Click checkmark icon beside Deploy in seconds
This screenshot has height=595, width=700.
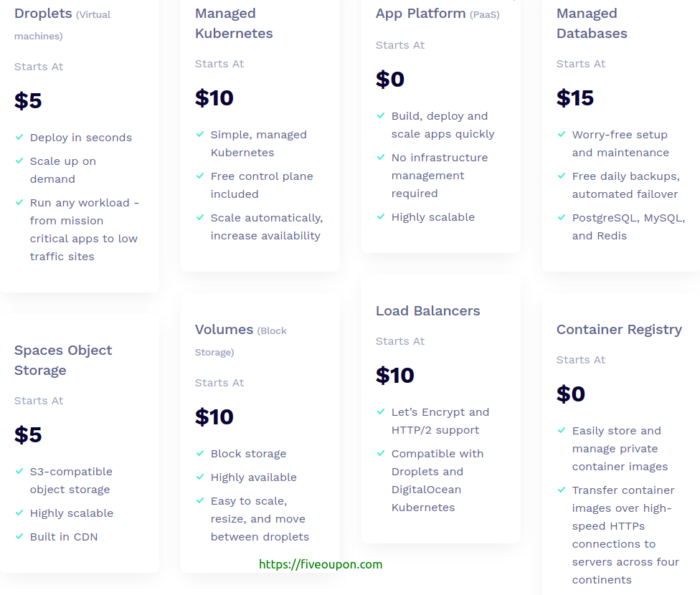[x=19, y=137]
